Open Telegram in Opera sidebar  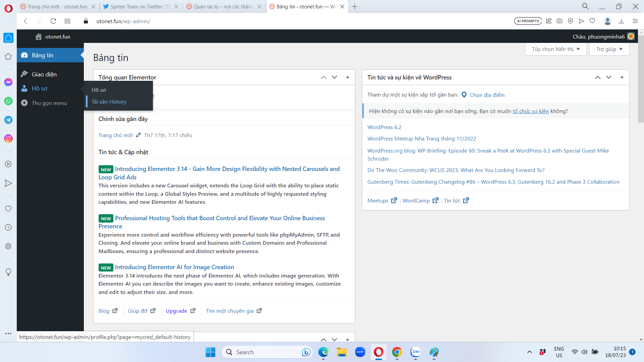click(x=8, y=120)
